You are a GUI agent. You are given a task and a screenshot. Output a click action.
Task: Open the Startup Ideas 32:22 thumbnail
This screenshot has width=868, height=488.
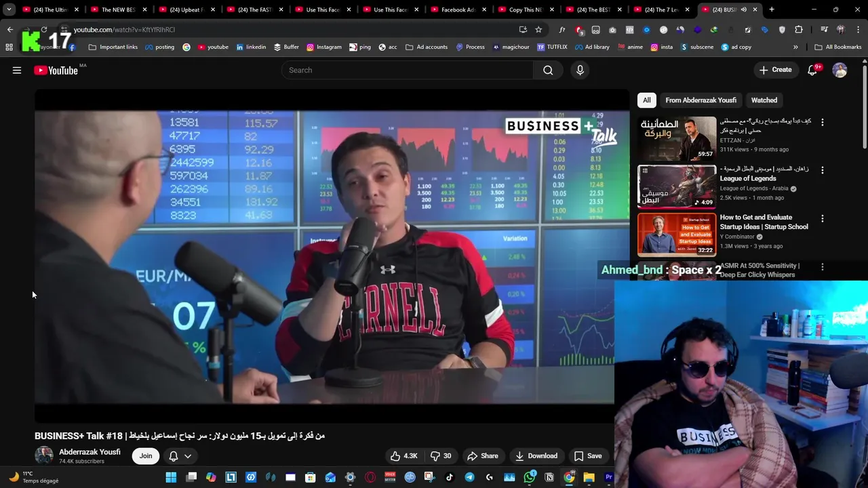tap(677, 235)
